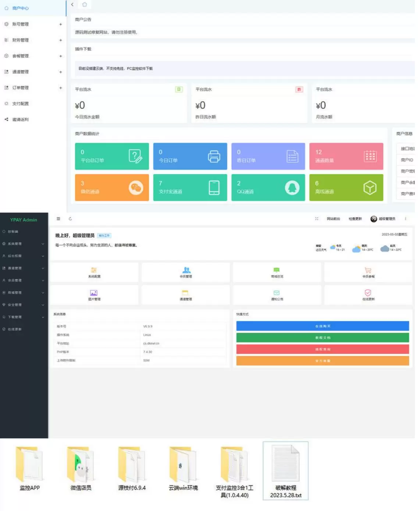Open the 微信店员 folder
420x511 pixels.
point(81,468)
